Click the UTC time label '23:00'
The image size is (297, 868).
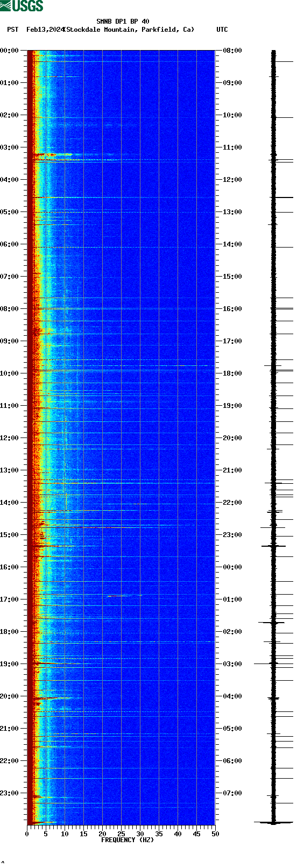(x=232, y=535)
